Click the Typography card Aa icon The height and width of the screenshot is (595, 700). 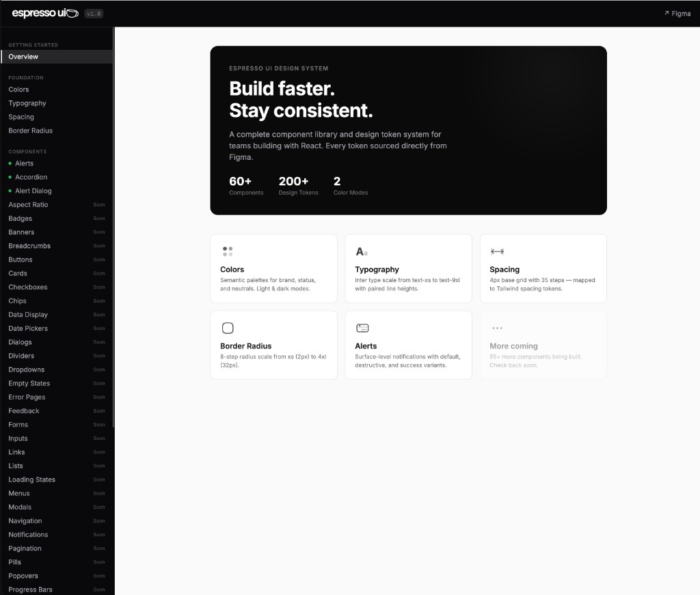coord(362,251)
